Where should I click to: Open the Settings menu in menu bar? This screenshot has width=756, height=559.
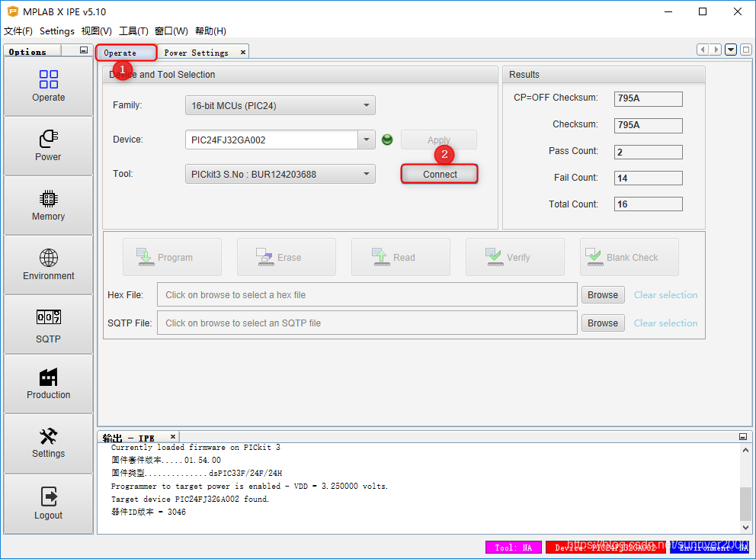coord(57,31)
